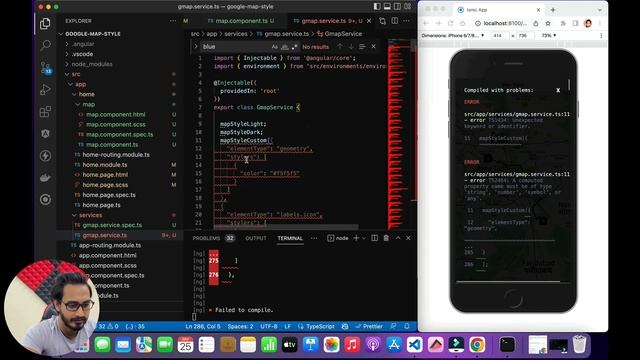
Task: Open the 73% zoom dropdown in Chrome's device toolbar
Action: pyautogui.click(x=549, y=36)
